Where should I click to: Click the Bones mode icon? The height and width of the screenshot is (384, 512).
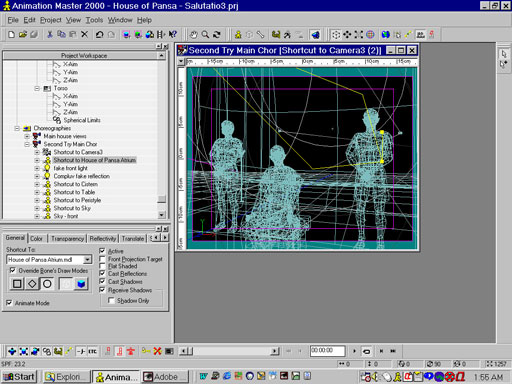[x=260, y=34]
